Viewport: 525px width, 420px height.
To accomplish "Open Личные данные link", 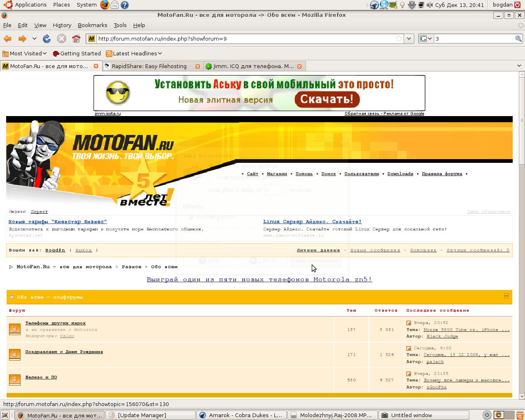I will [318, 250].
